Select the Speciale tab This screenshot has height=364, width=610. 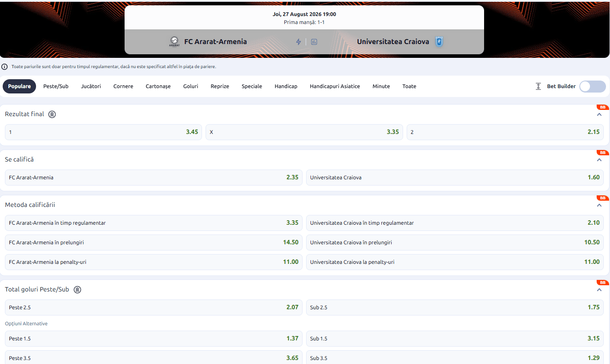[252, 86]
